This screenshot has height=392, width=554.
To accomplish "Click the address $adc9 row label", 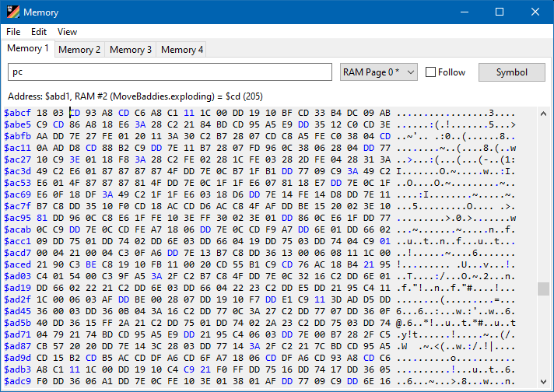I will coord(17,381).
